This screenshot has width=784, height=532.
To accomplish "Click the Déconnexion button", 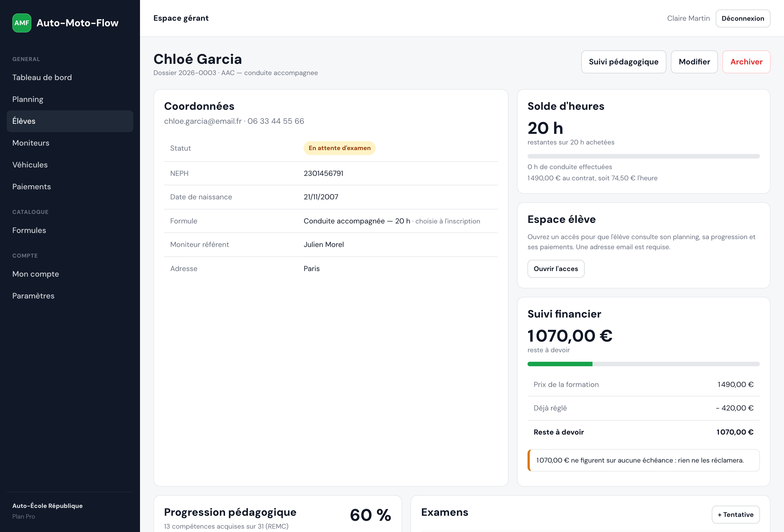I will click(x=743, y=18).
